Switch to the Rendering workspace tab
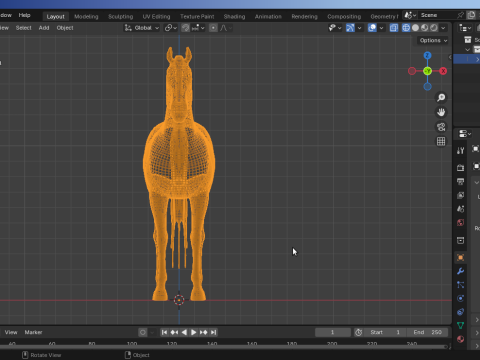 pyautogui.click(x=304, y=16)
